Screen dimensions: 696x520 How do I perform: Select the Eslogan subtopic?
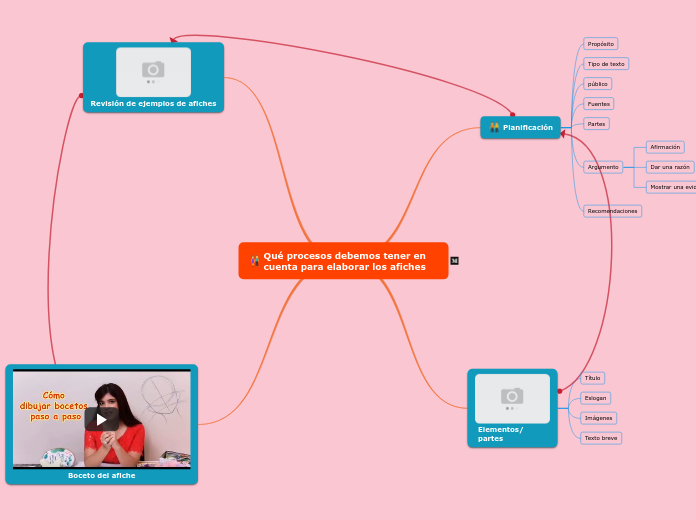[x=595, y=398]
